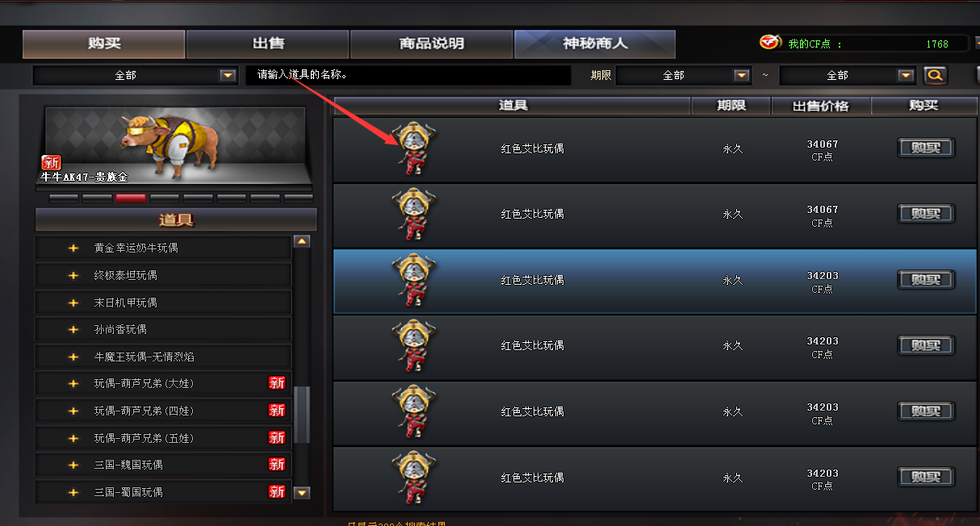Screen dimensions: 980x526
Task: Click the CF points coin icon
Action: click(x=770, y=43)
